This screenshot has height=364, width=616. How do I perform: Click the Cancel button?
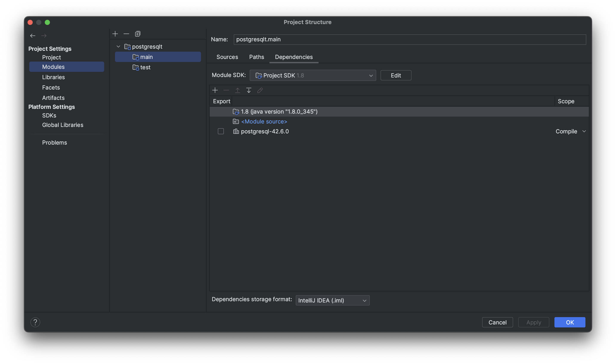point(497,322)
